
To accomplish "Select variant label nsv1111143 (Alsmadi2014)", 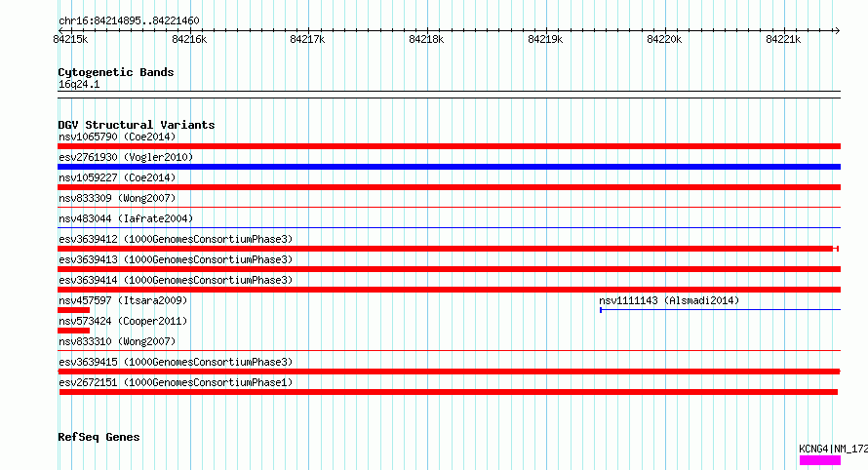I will [x=669, y=300].
